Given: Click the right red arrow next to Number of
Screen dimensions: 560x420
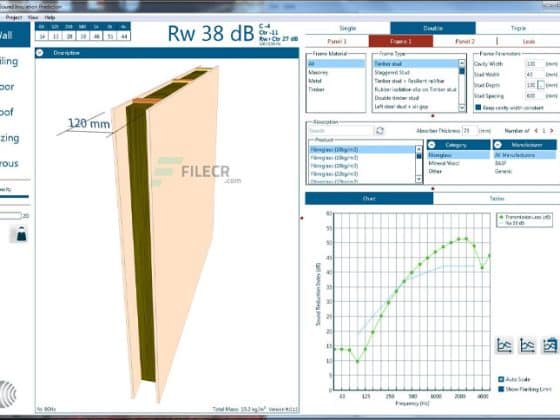Looking at the screenshot, I should [x=552, y=131].
